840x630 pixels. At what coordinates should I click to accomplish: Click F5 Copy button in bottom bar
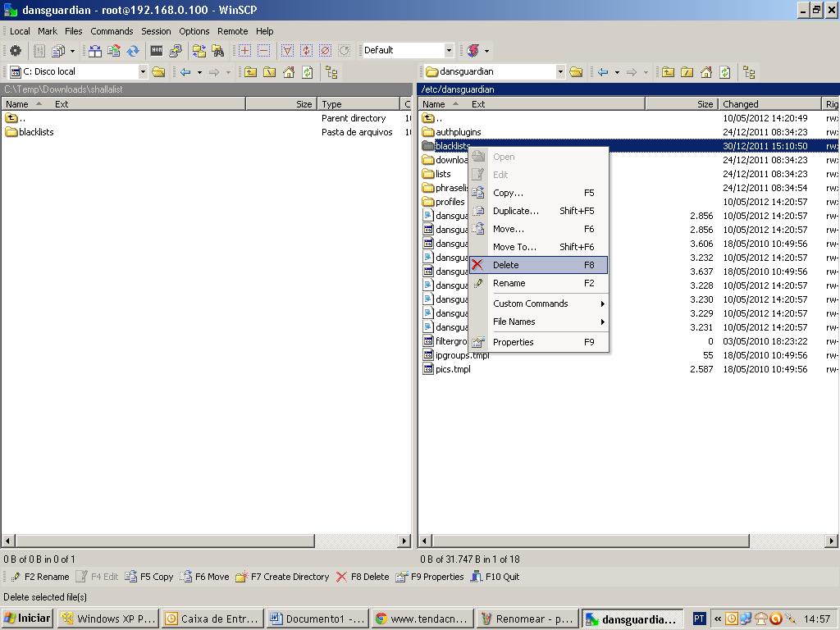(149, 577)
